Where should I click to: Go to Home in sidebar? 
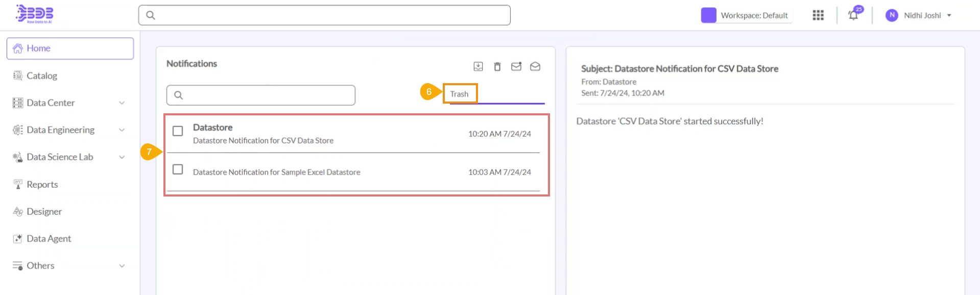[x=39, y=48]
